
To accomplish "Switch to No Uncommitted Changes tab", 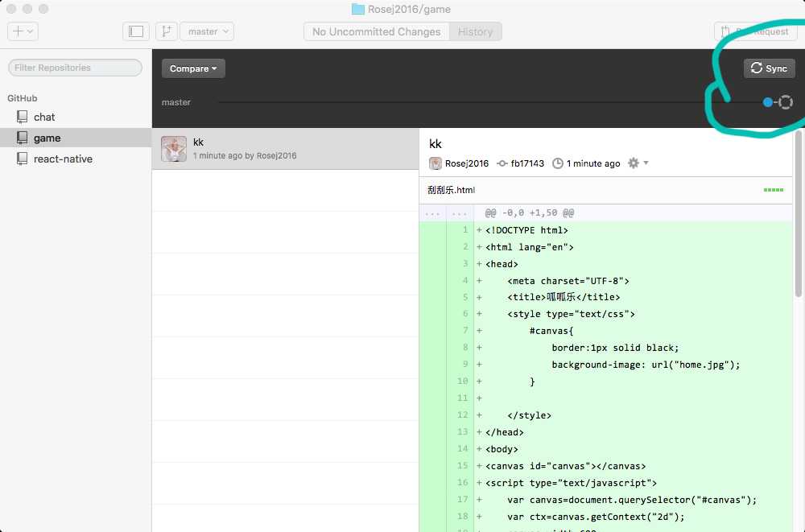I will click(x=376, y=32).
